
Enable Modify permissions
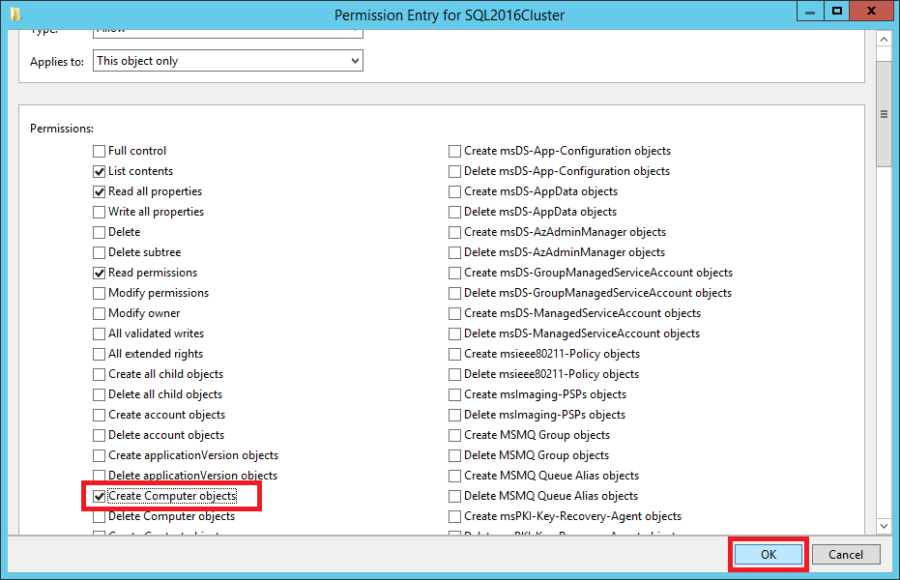98,292
